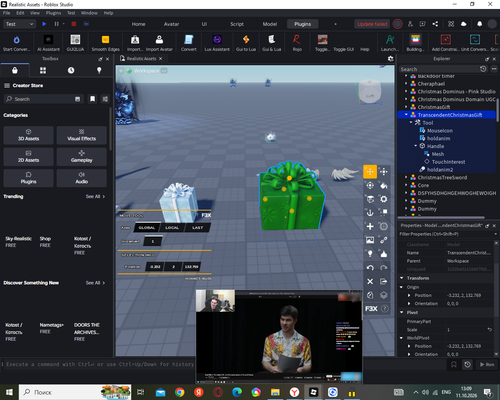The width and height of the screenshot is (500, 400).
Task: Expand the ChristmasTreeSword model
Action: pos(406,177)
